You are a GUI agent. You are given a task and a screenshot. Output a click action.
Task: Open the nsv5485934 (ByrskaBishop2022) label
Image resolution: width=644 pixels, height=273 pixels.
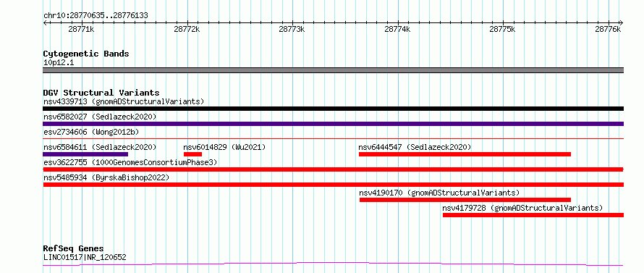point(106,177)
